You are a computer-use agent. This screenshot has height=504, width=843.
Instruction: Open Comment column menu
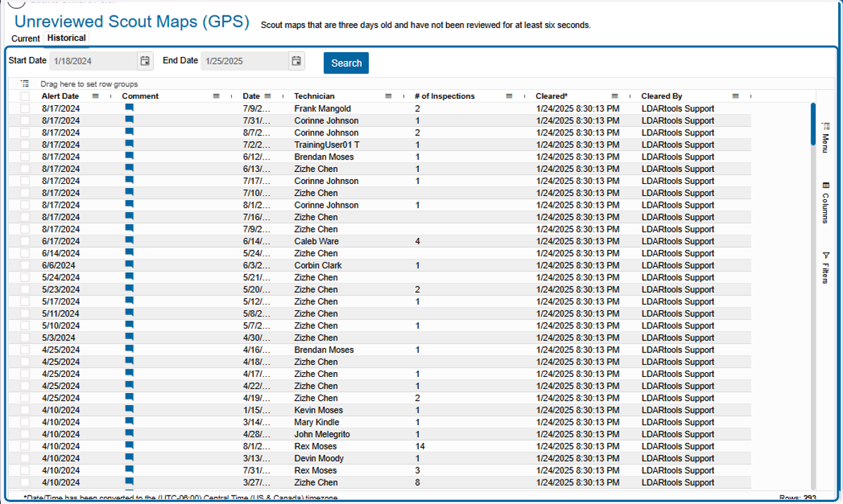pyautogui.click(x=216, y=96)
